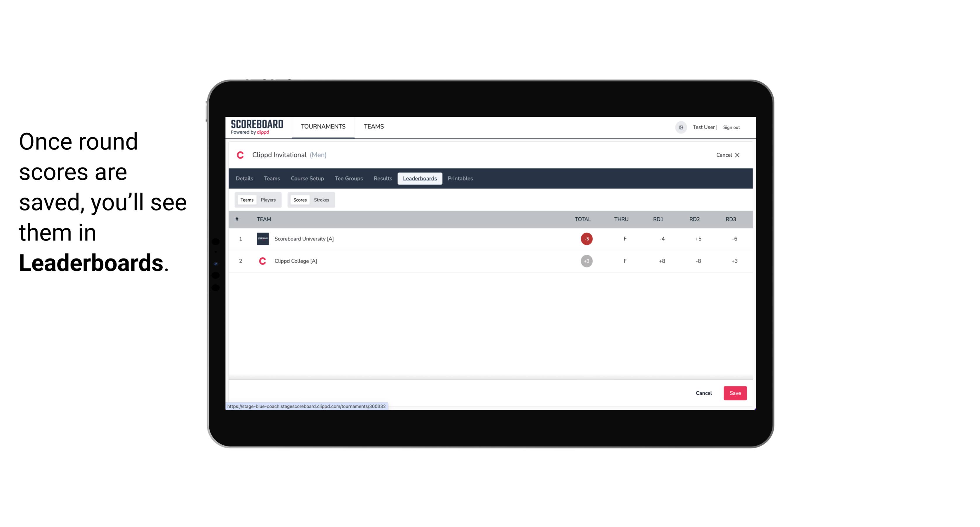Select the Teams menu item
Screen dimensions: 980x527
272,179
